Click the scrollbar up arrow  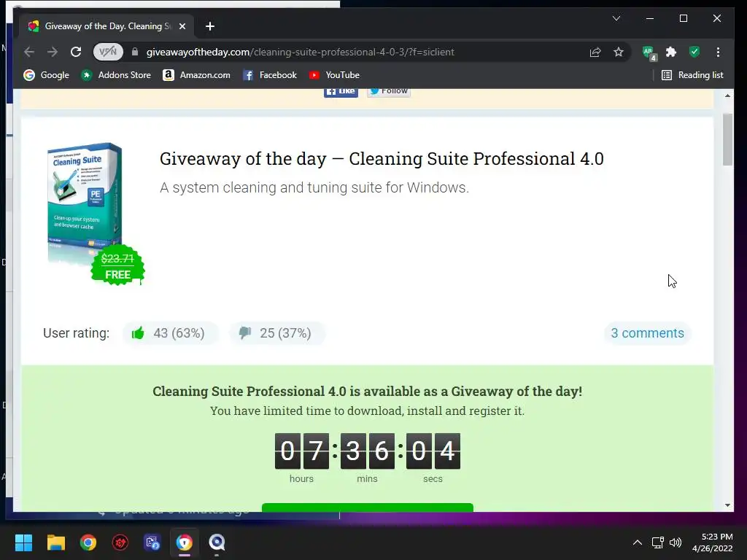[x=727, y=96]
